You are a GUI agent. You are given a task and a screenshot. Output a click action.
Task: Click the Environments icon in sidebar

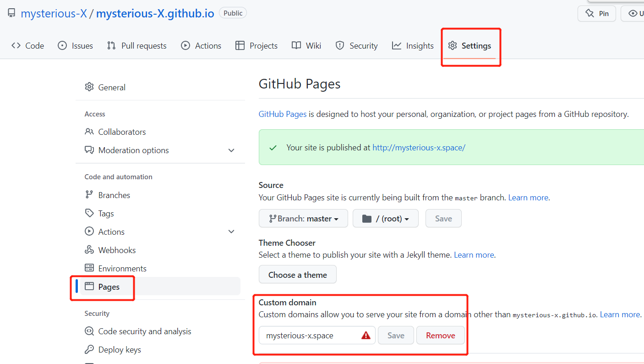[x=89, y=268]
